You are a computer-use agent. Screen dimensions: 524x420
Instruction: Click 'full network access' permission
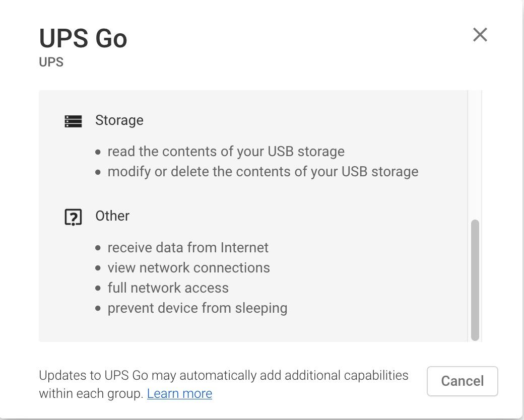pos(168,288)
